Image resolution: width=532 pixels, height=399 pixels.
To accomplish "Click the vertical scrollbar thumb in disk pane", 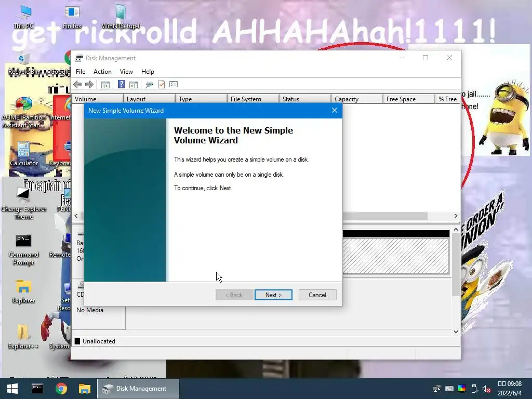I will (456, 264).
